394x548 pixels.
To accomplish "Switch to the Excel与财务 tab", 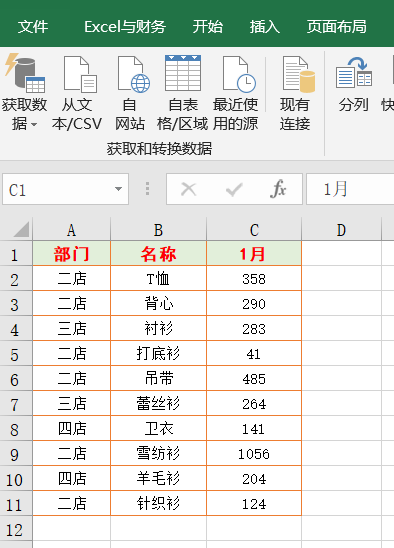I will point(125,27).
